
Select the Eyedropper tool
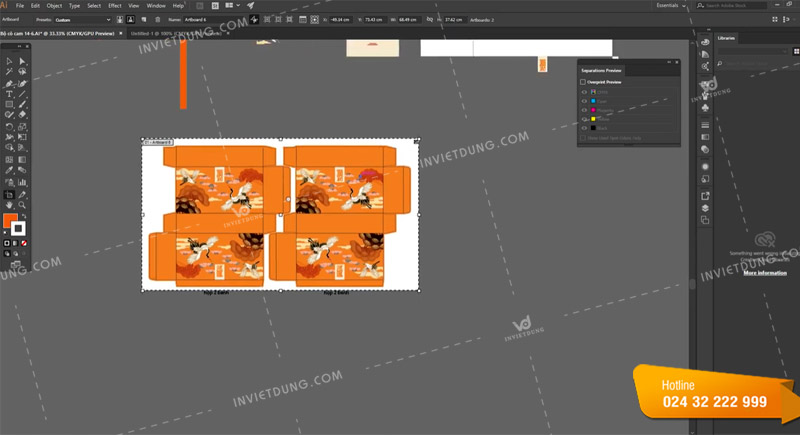(x=9, y=170)
